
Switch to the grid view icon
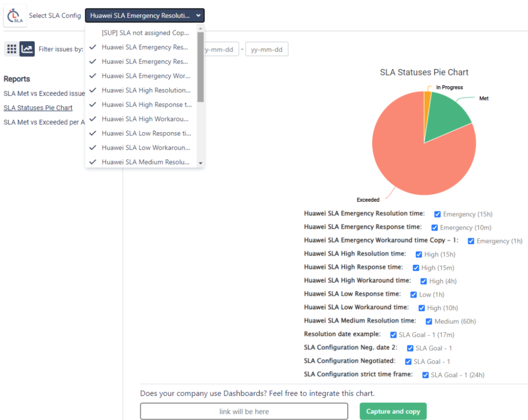pos(12,49)
